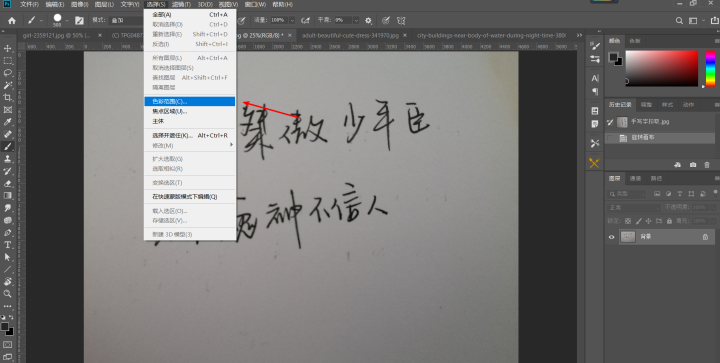Click the smoothing options gear icon
720x363 pixels.
click(x=368, y=20)
